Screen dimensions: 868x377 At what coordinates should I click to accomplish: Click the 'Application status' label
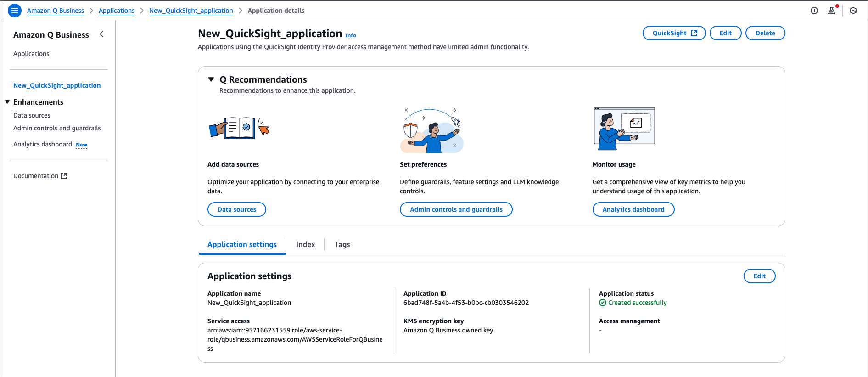[626, 293]
